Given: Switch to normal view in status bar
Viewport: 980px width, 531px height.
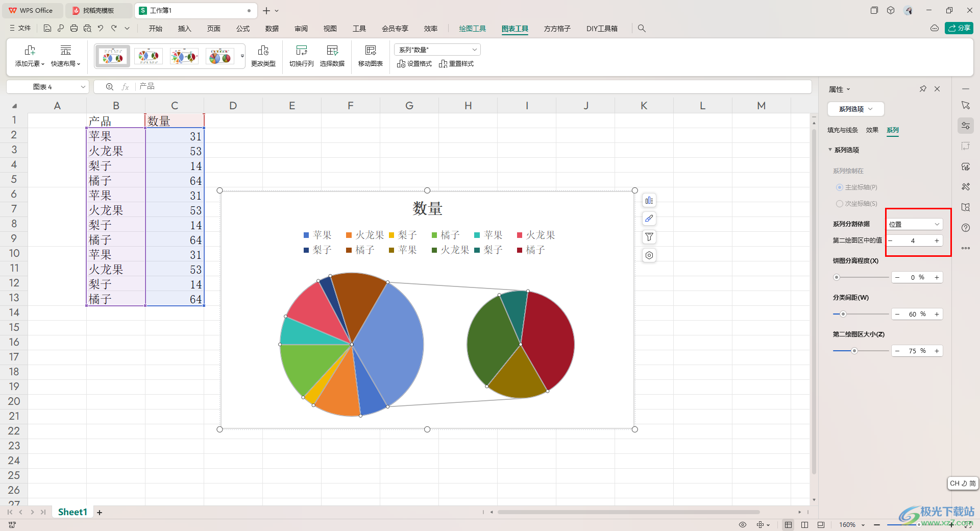Looking at the screenshot, I should click(x=789, y=525).
